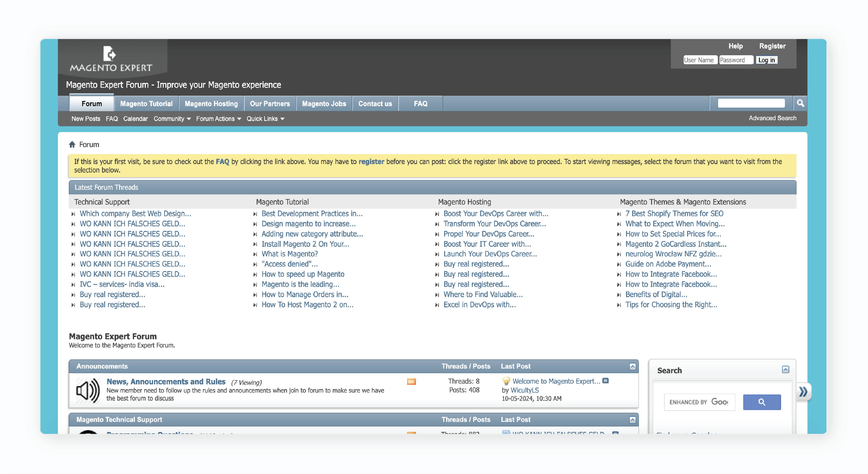Open thread "Access denied"...
The width and height of the screenshot is (868, 474).
290,264
